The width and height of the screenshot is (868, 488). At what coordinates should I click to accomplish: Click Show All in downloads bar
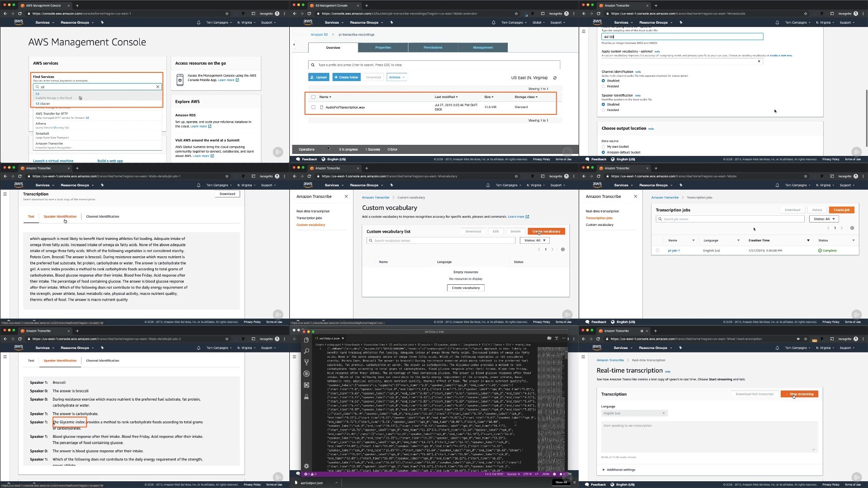click(560, 482)
